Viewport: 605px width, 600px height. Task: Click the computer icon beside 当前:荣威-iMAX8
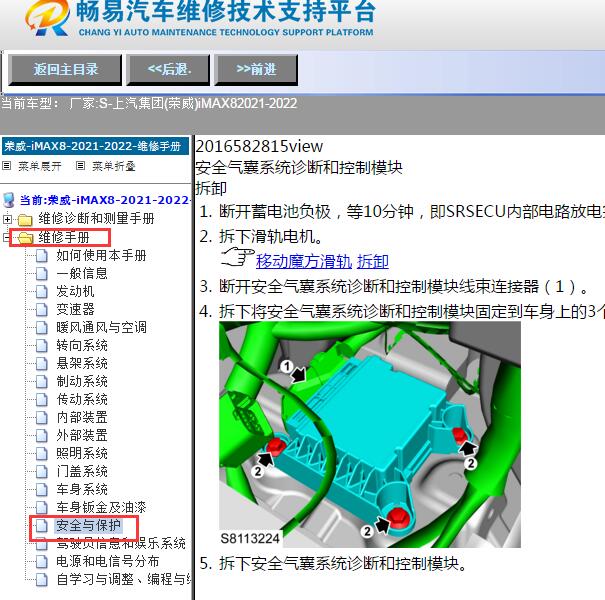tap(8, 200)
